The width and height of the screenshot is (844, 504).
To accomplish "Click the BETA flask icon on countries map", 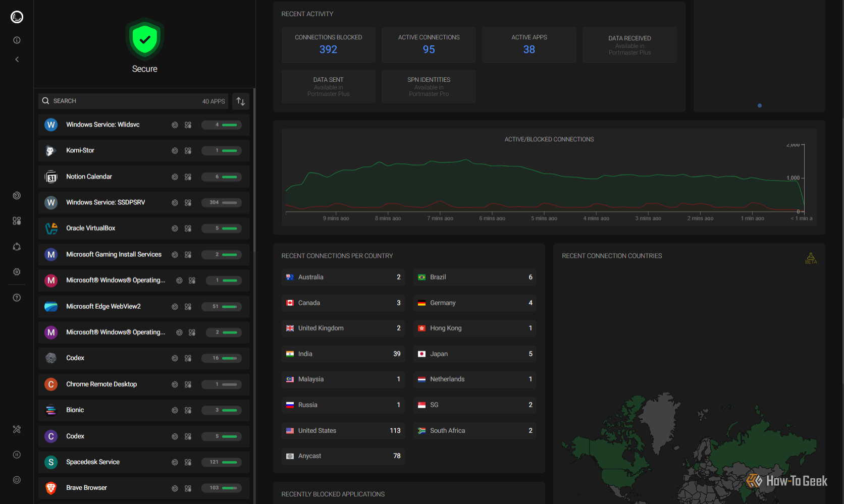I will (x=811, y=258).
